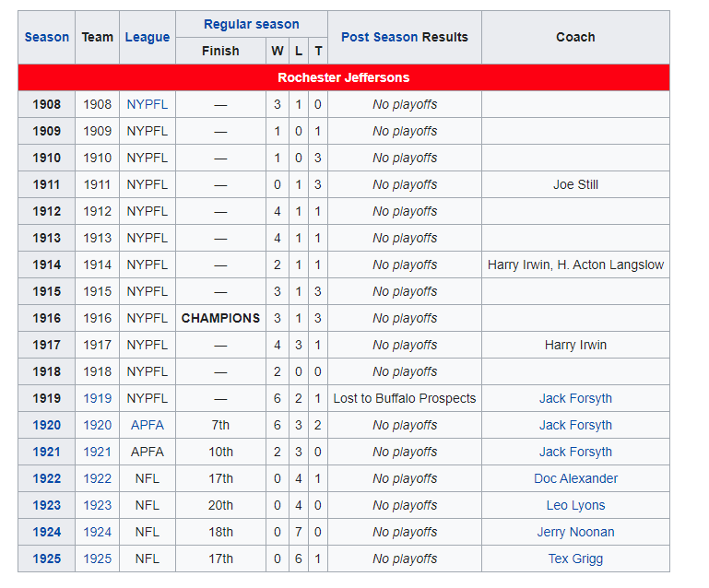
Task: Select the Lost to Buffalo Prospects cell
Action: (x=405, y=398)
